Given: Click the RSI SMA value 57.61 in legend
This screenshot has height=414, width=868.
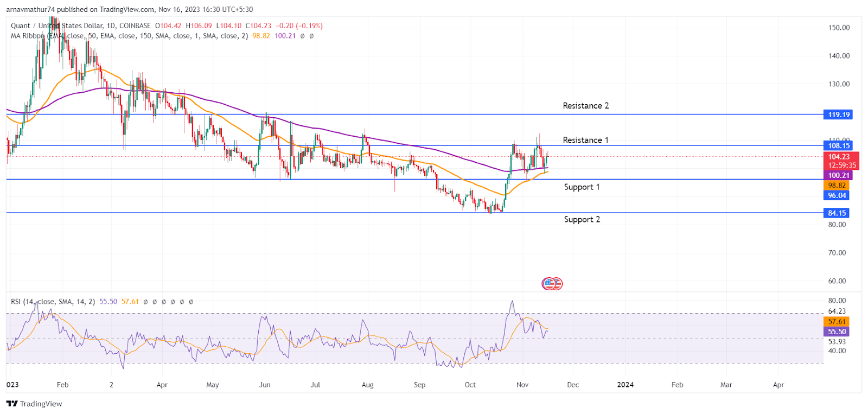Looking at the screenshot, I should click(x=130, y=302).
